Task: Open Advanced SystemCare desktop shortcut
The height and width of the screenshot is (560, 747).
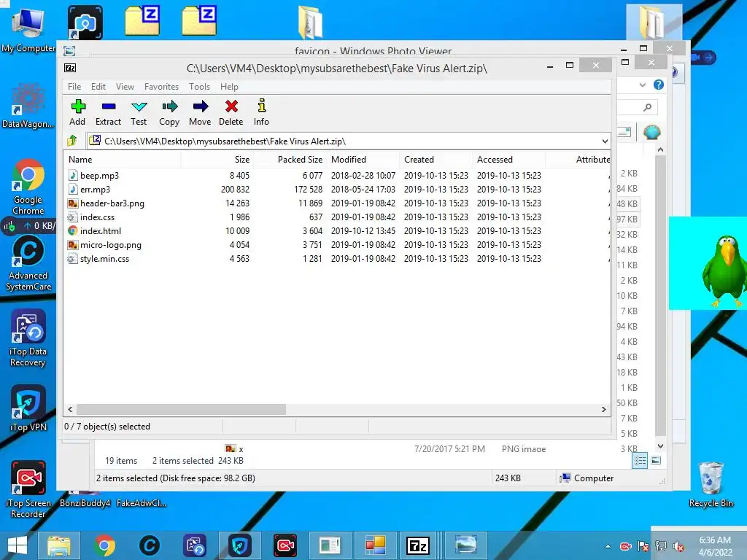Action: [x=28, y=263]
